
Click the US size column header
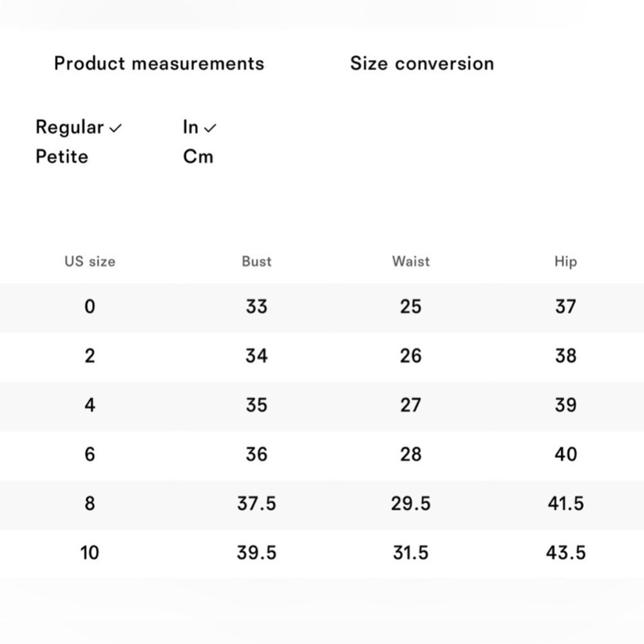(x=90, y=261)
